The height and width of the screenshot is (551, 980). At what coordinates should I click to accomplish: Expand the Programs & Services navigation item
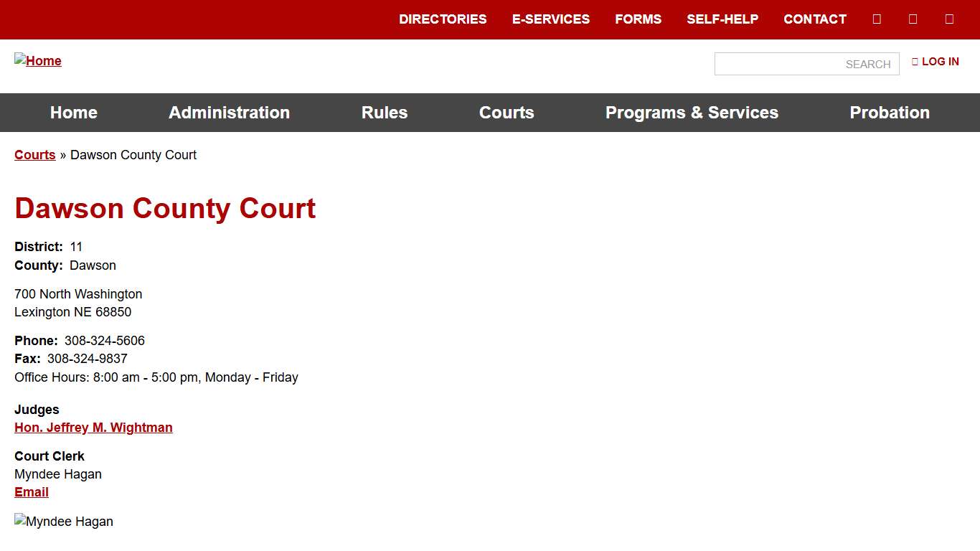[692, 113]
